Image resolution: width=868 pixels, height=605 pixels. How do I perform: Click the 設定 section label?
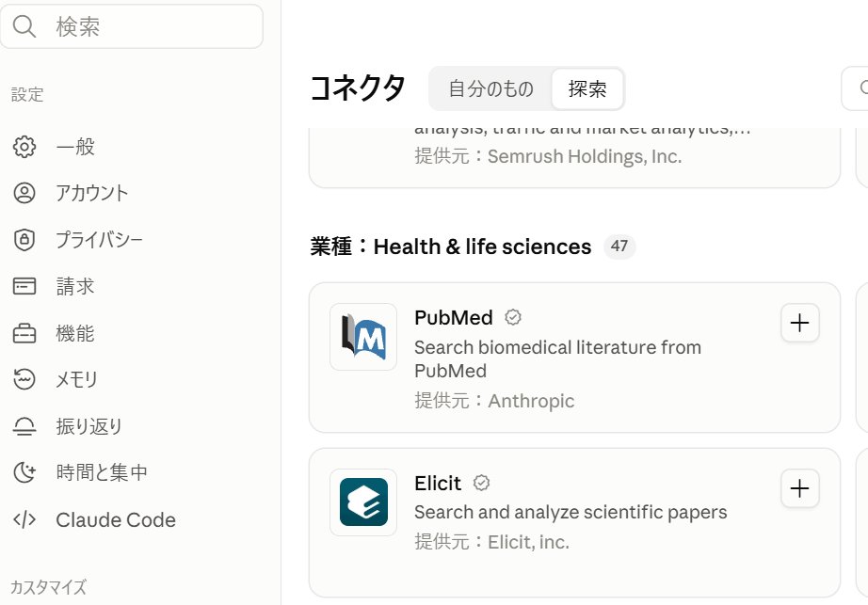[x=27, y=95]
